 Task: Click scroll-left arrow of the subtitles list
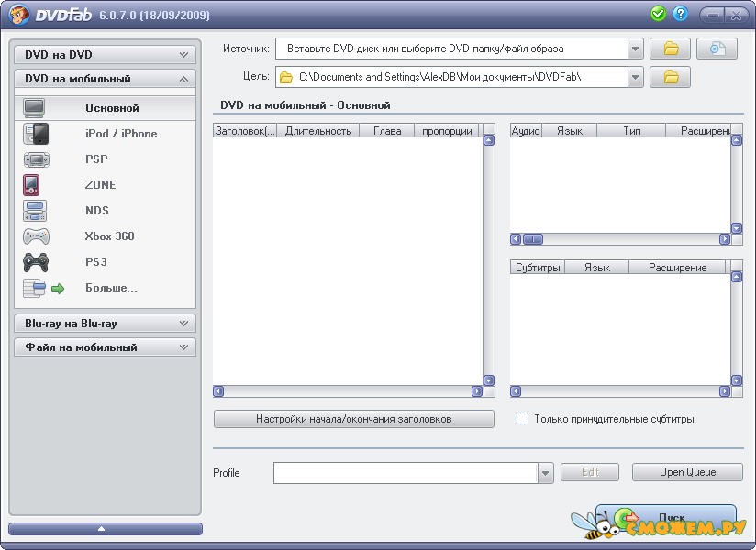[516, 391]
